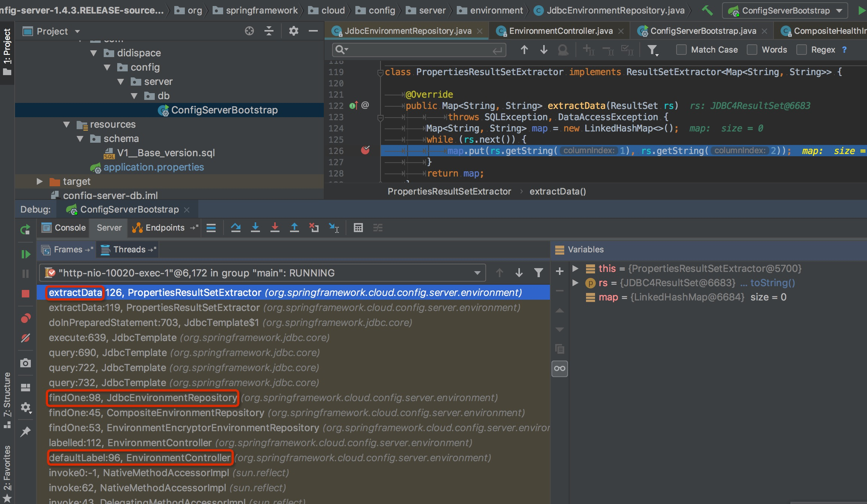Click Mute Breakpoints icon
Image resolution: width=867 pixels, height=504 pixels.
(26, 338)
